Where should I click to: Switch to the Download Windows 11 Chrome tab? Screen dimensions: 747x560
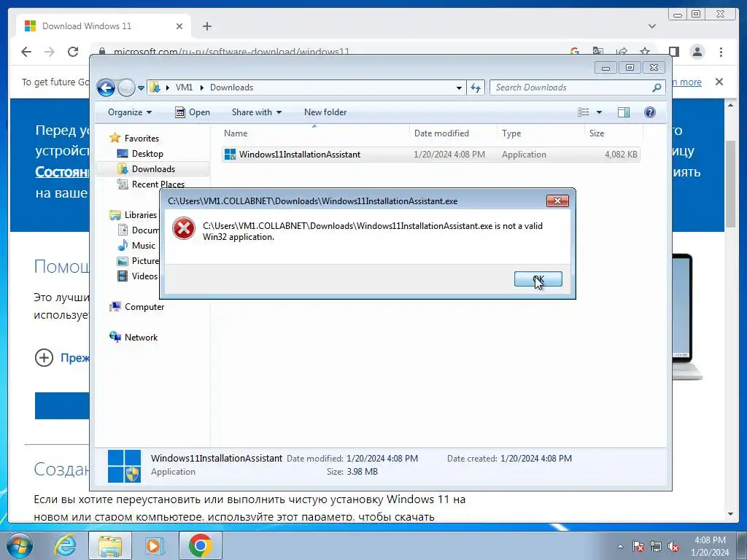[x=102, y=26]
